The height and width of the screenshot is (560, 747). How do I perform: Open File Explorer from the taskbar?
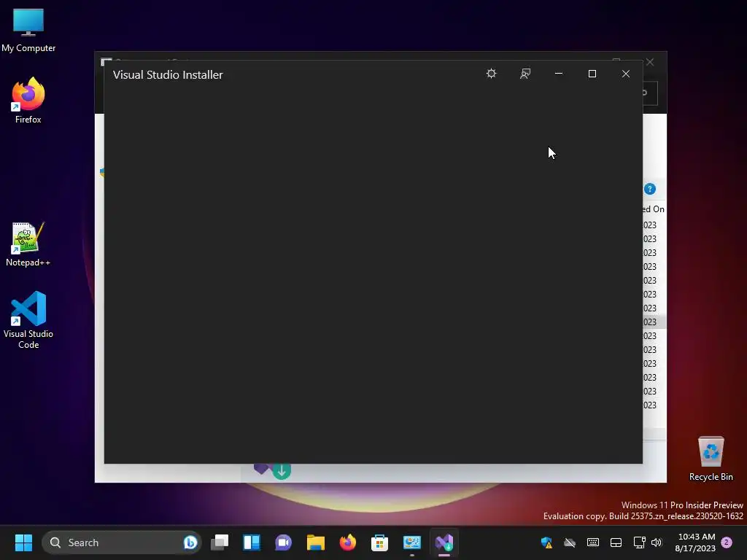point(315,542)
